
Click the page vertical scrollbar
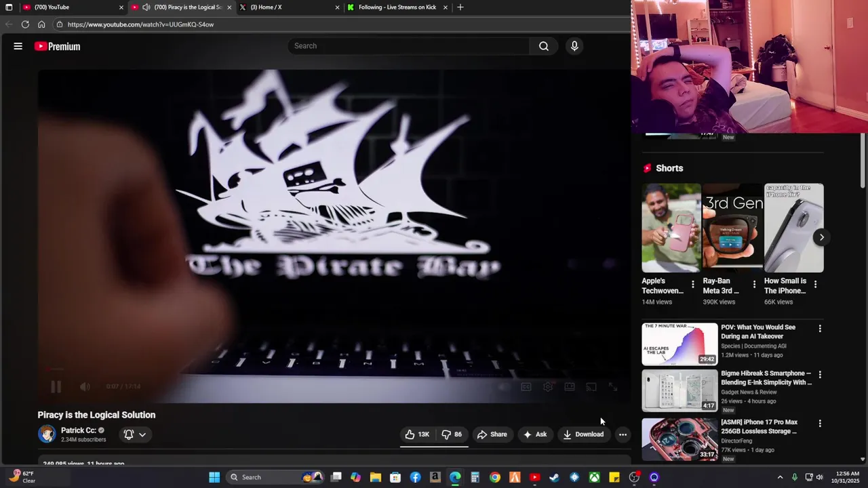863,161
